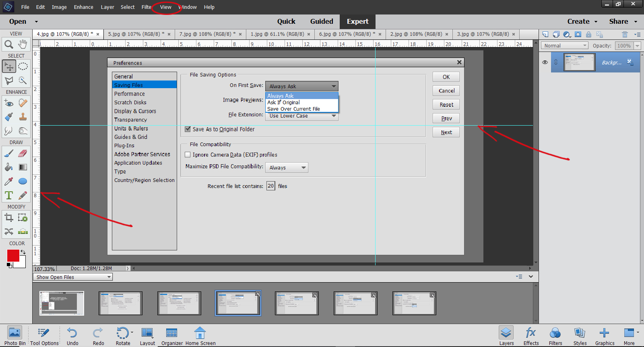Select the Recompose tool
This screenshot has width=644, height=347.
[23, 218]
